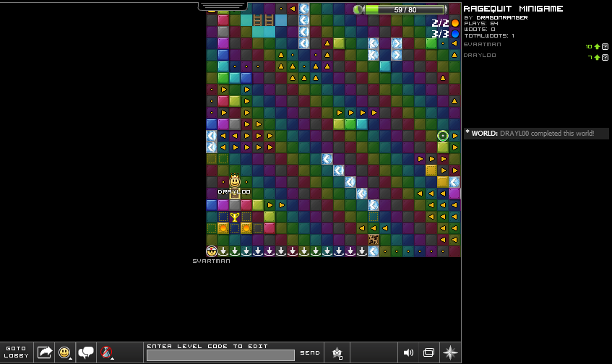
Task: Click the orange coin counter icon
Action: click(455, 23)
